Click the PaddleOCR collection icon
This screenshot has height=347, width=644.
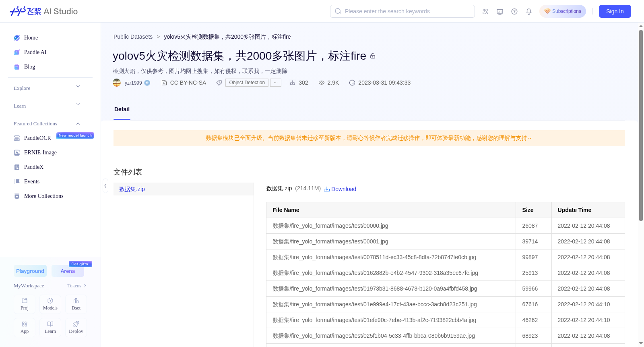tap(17, 138)
